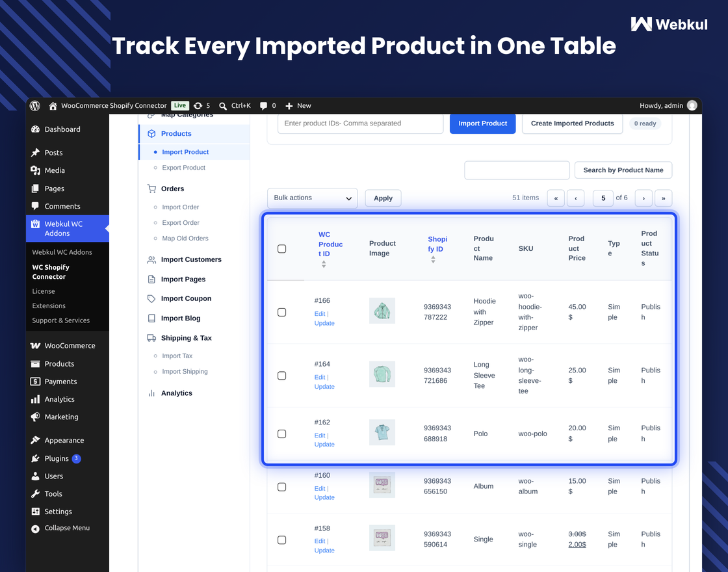Go to the next page arrow
The image size is (728, 572).
[643, 198]
